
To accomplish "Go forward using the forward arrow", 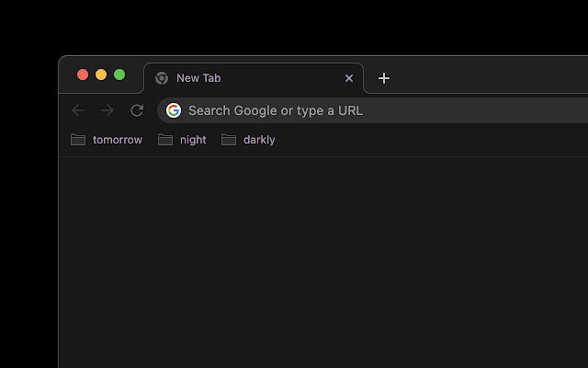I will (107, 110).
